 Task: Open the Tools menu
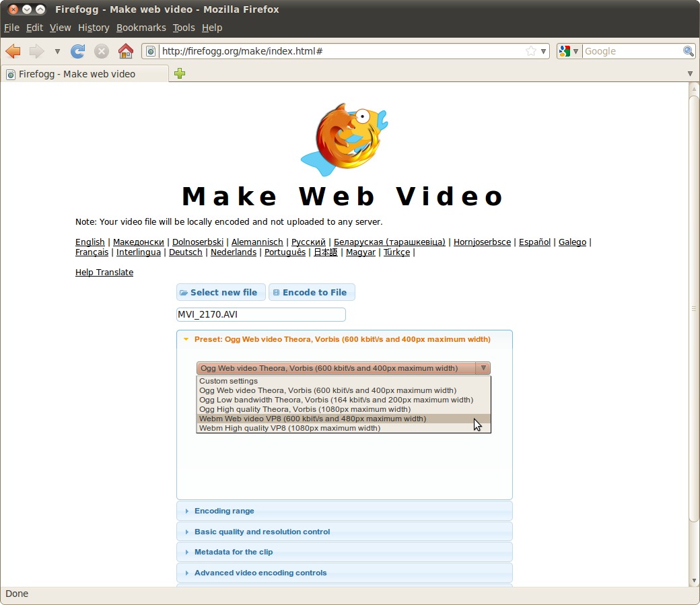pos(183,28)
